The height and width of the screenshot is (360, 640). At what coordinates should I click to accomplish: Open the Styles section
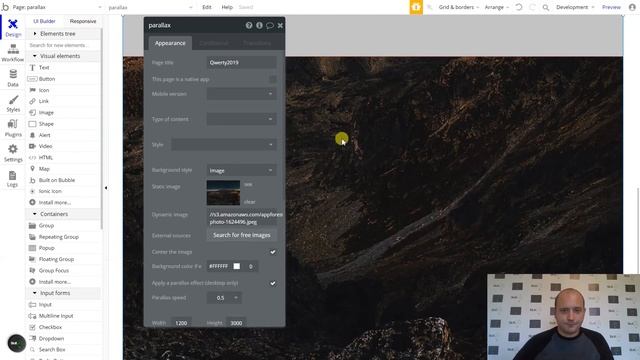click(13, 103)
